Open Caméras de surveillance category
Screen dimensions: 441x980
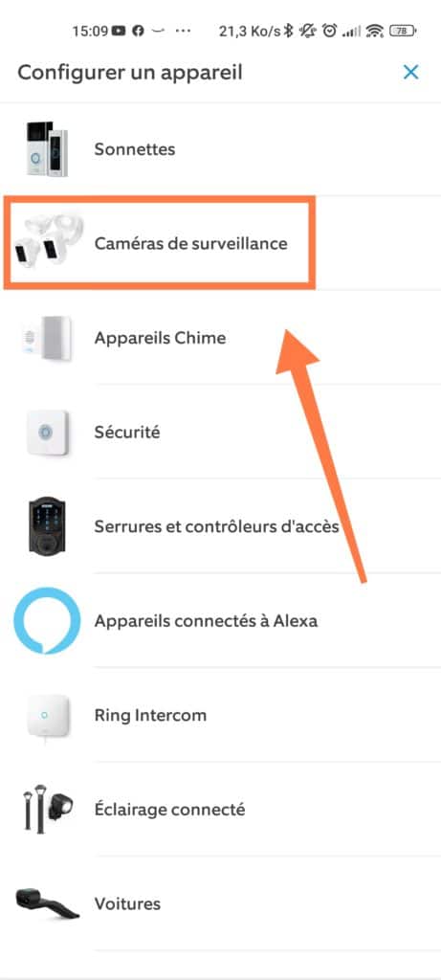(x=220, y=243)
